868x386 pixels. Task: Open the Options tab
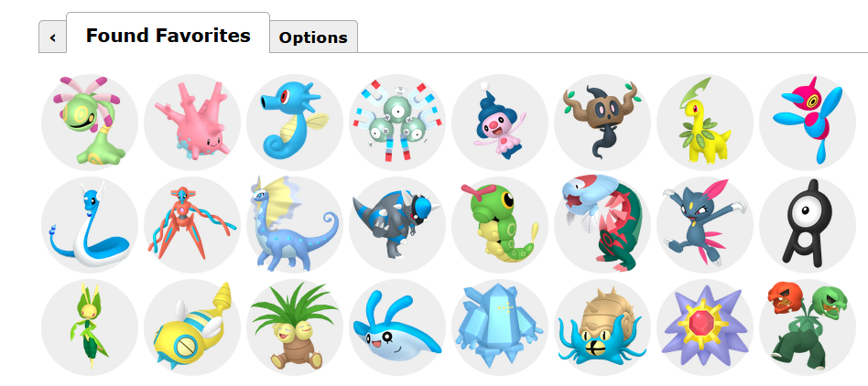tap(313, 38)
